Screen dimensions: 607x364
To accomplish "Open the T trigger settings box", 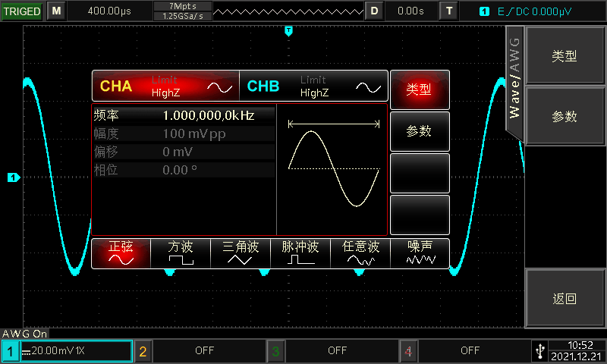I will pyautogui.click(x=450, y=11).
